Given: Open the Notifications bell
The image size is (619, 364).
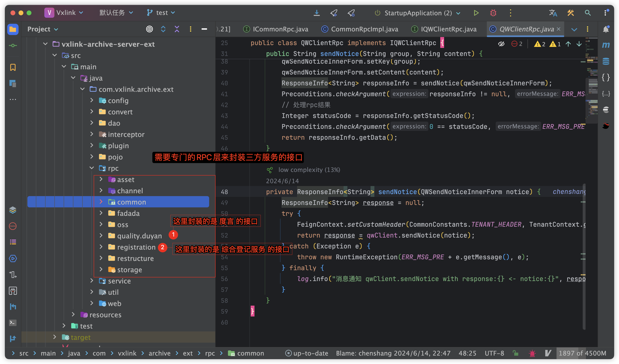Looking at the screenshot, I should (x=605, y=29).
